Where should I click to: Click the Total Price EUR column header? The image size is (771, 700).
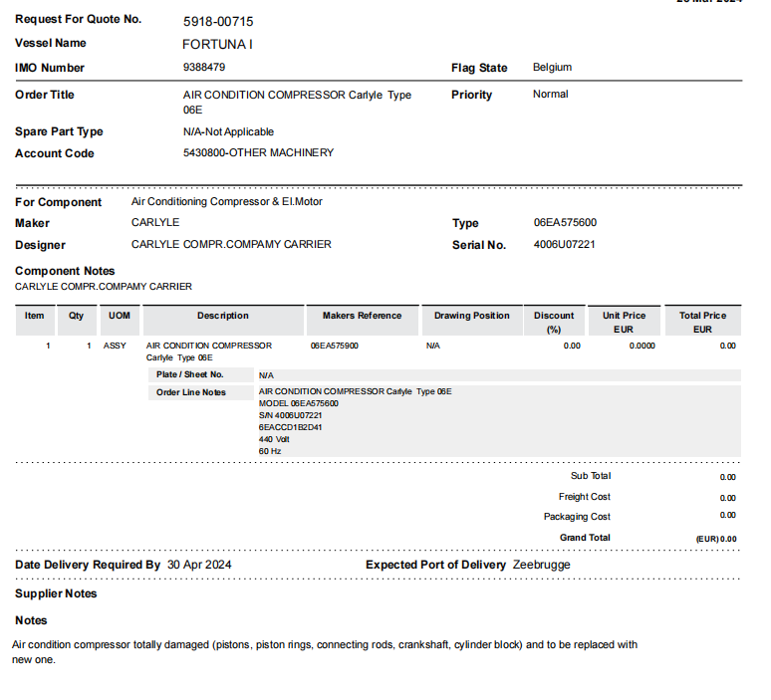point(702,321)
